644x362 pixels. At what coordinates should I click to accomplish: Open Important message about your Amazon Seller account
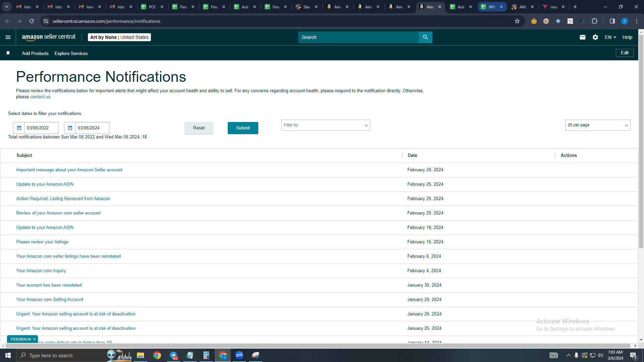pyautogui.click(x=69, y=170)
